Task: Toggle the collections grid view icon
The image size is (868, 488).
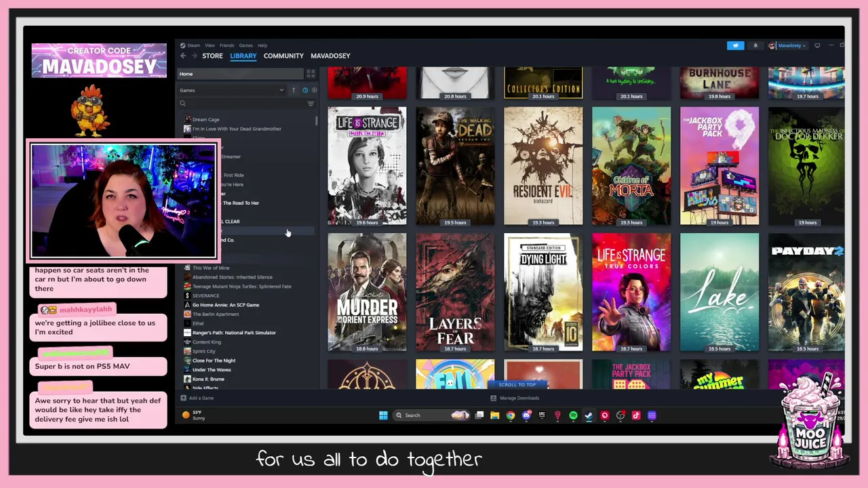Action: [311, 73]
